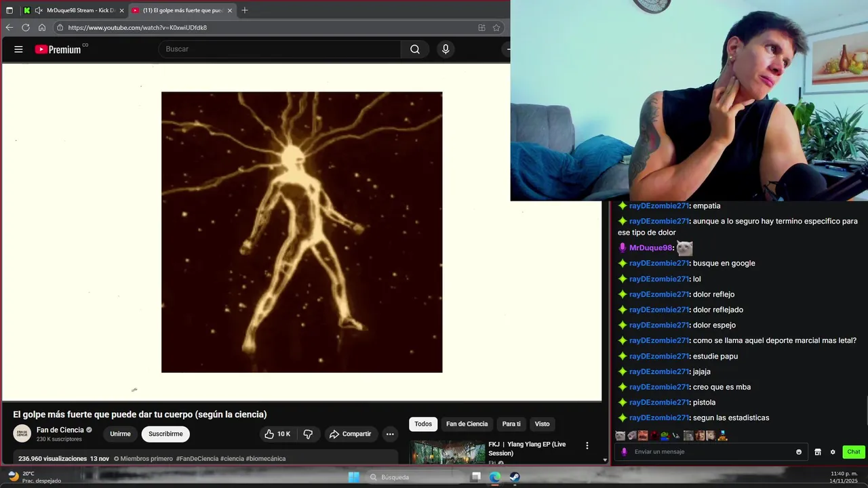868x488 pixels.
Task: Focus the YouTube Buscar search field
Action: [279, 49]
